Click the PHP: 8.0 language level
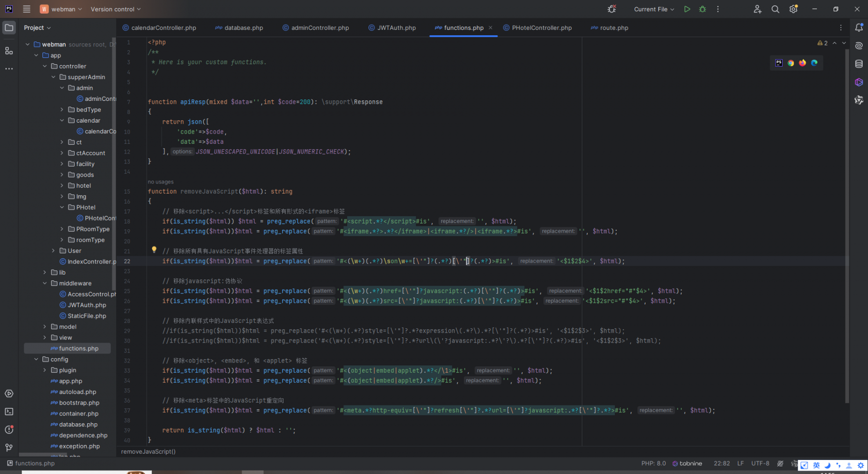868x474 pixels. coord(653,463)
